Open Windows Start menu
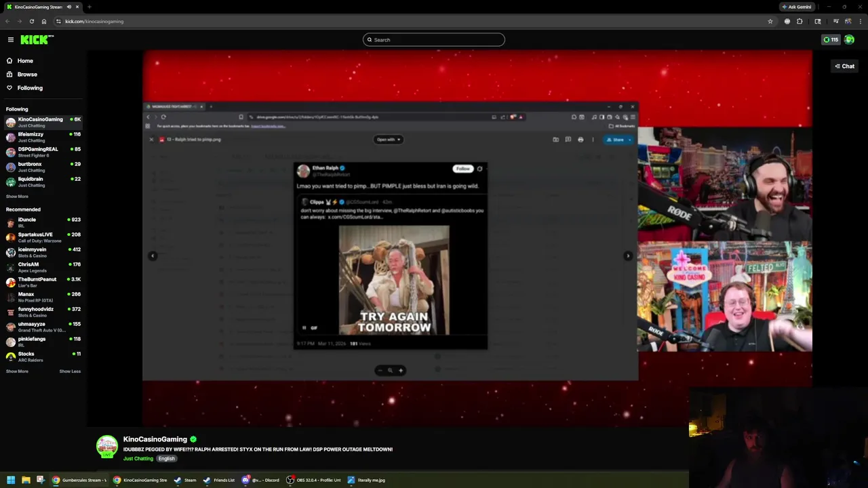Image resolution: width=868 pixels, height=488 pixels. click(x=11, y=480)
